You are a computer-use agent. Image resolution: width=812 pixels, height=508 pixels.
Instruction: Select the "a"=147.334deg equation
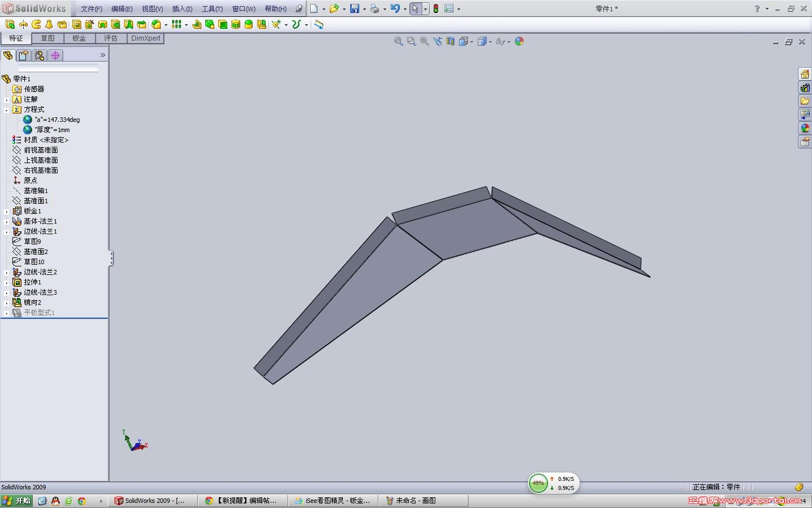click(x=57, y=120)
